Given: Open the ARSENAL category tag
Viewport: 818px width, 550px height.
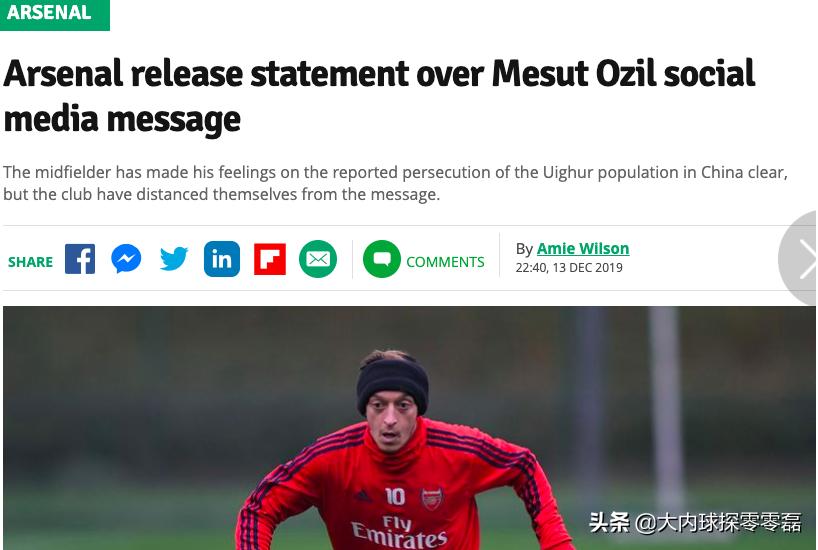Looking at the screenshot, I should (x=50, y=13).
